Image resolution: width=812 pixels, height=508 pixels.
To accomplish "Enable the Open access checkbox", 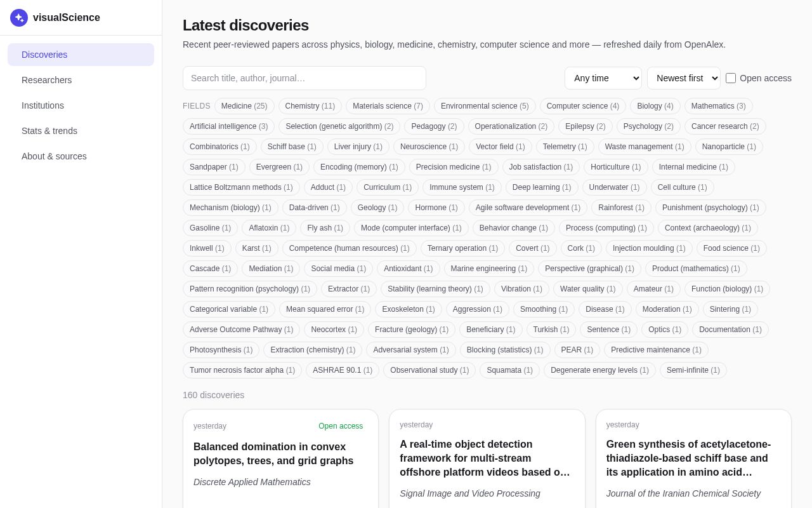I will [731, 78].
